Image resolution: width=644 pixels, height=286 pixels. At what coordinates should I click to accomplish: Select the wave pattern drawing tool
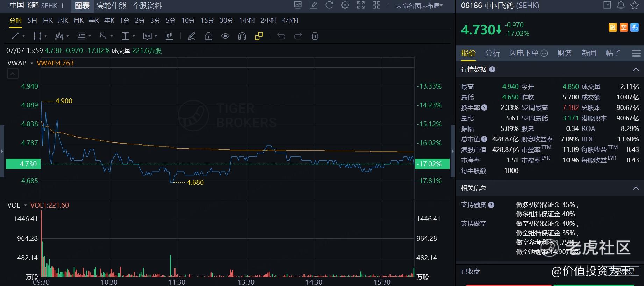tap(59, 36)
